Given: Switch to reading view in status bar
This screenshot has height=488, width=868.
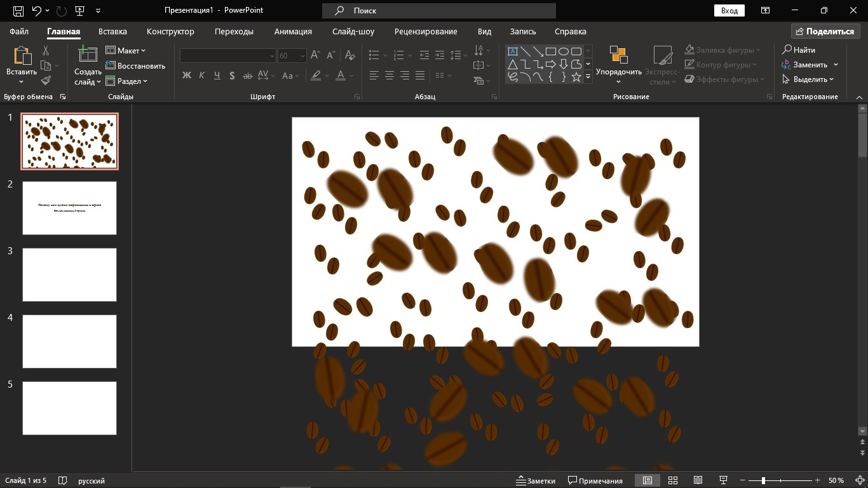Looking at the screenshot, I should point(698,480).
